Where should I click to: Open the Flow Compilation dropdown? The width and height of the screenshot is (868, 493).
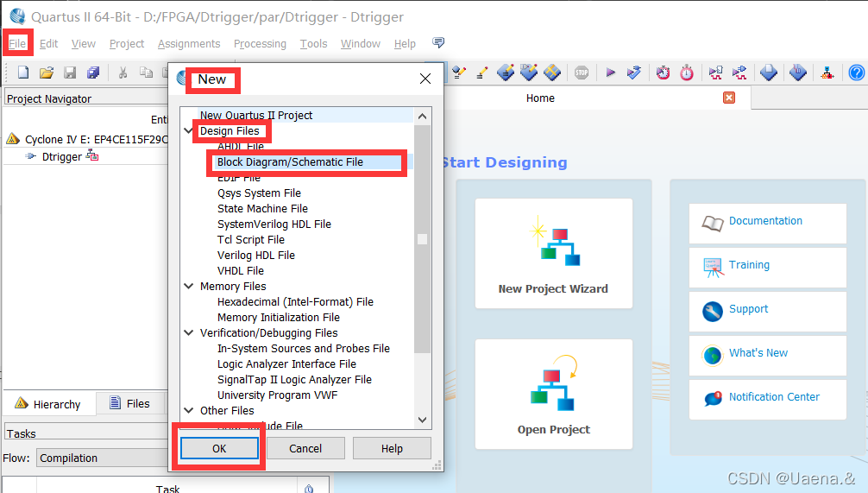point(103,458)
